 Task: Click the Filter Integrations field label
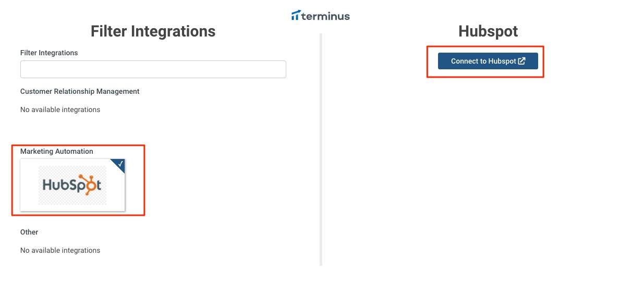pos(49,53)
